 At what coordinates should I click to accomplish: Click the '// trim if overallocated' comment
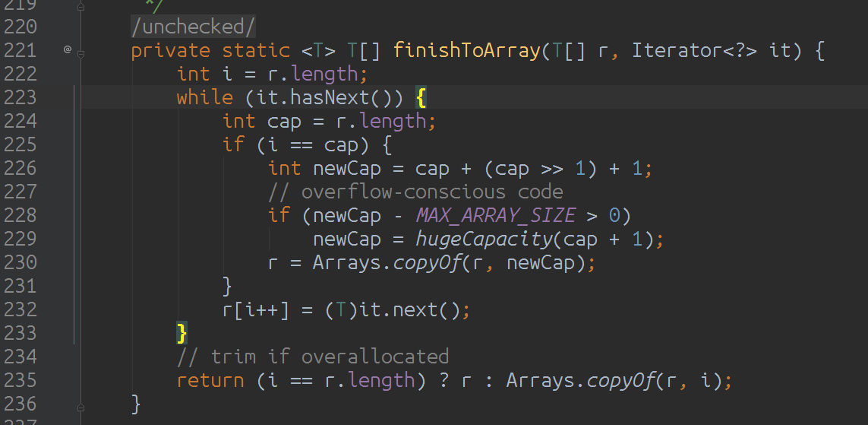[x=313, y=357]
